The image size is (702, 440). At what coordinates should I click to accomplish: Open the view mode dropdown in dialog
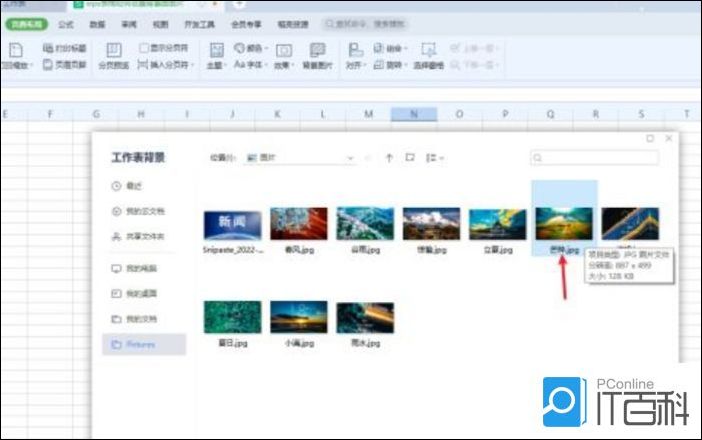click(434, 158)
